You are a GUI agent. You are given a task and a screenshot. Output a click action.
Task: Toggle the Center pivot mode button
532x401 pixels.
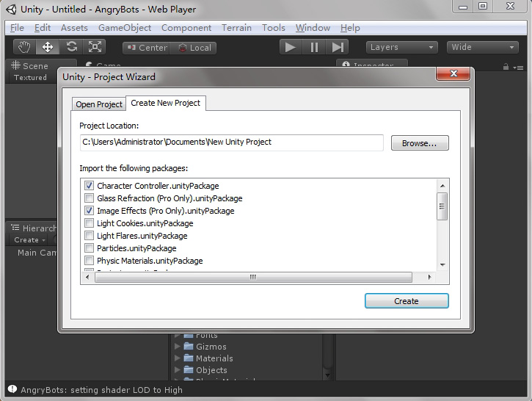click(147, 48)
